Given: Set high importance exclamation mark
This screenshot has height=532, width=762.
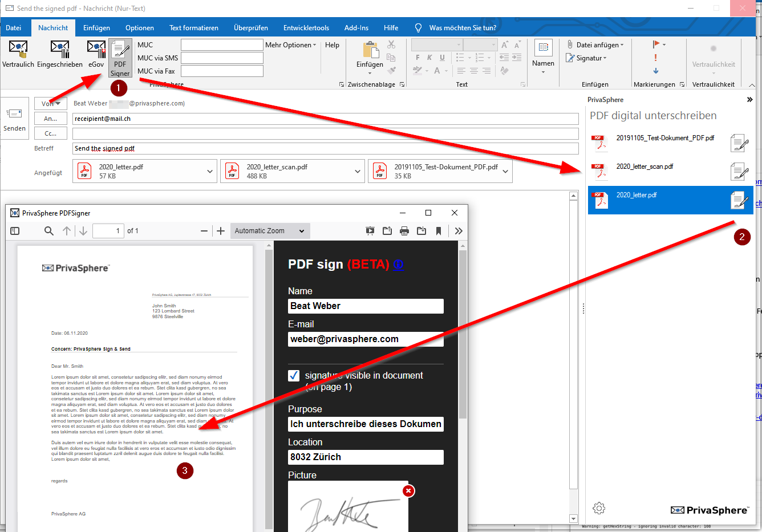Looking at the screenshot, I should [656, 58].
